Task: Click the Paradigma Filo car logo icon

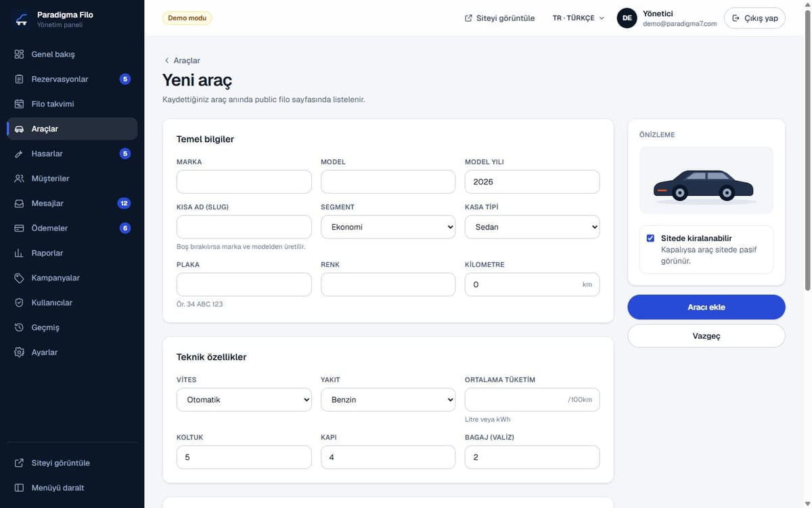Action: tap(22, 19)
